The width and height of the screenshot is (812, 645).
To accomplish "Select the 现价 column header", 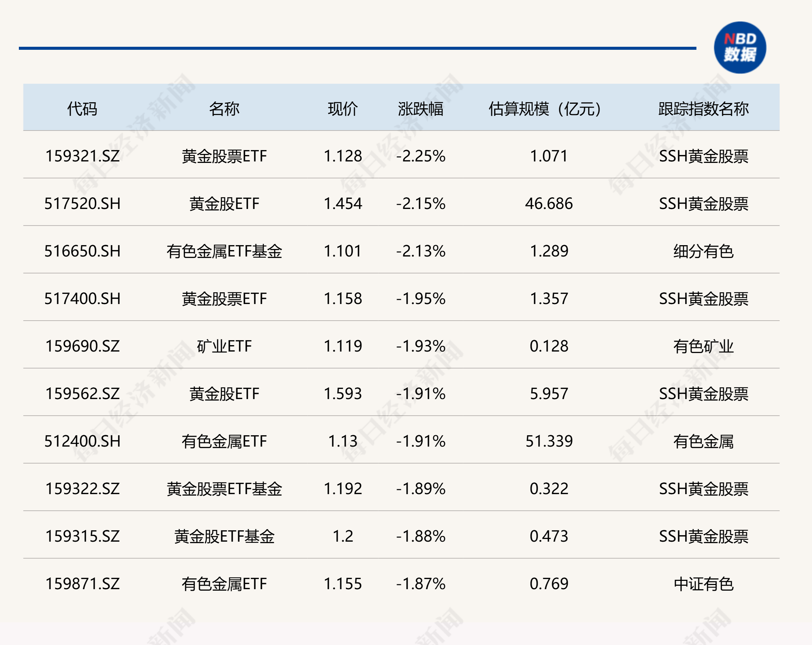I will [x=343, y=109].
